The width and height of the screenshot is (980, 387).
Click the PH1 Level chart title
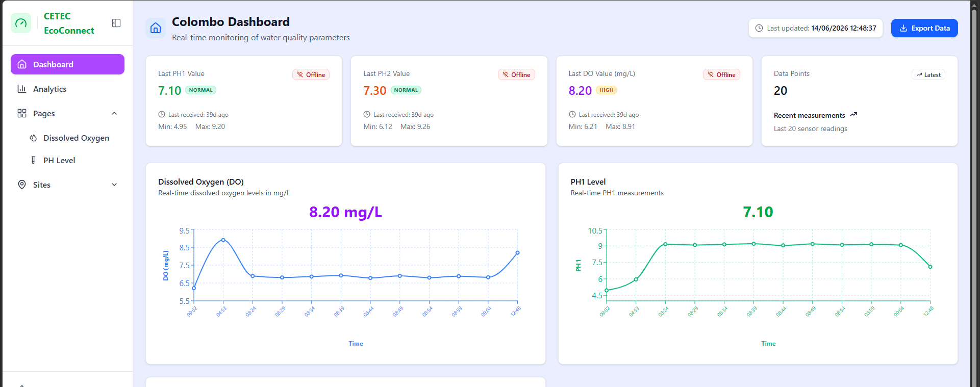(588, 182)
